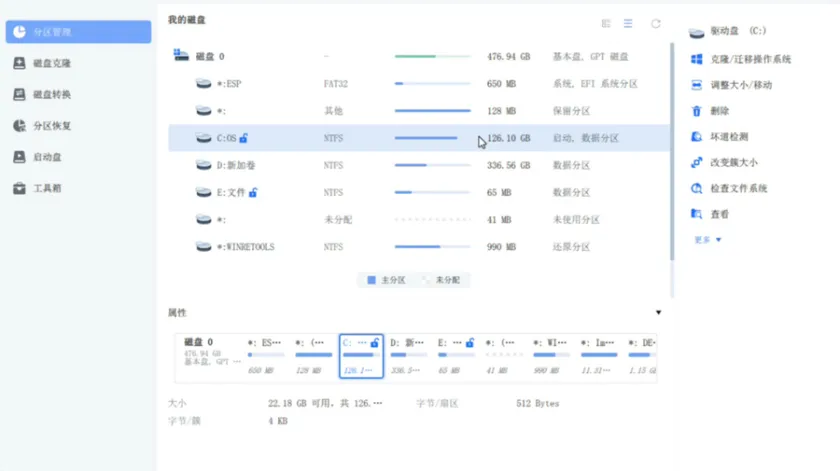Viewport: 840px width, 471px height.
Task: Choose 检查文件系统 action
Action: tap(739, 188)
